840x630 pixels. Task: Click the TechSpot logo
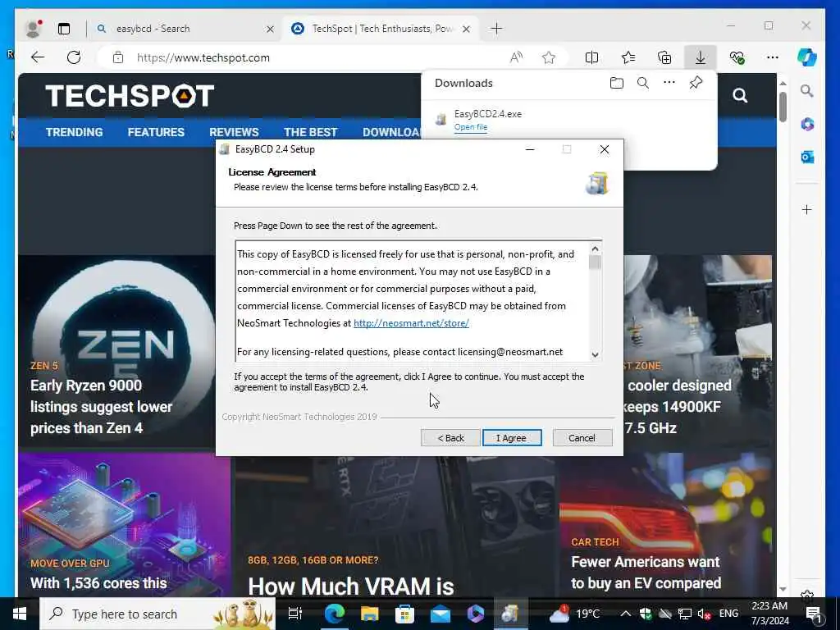130,96
